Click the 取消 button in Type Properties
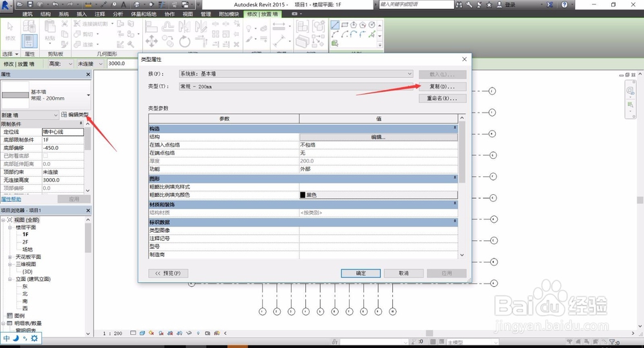The height and width of the screenshot is (348, 644). coord(404,273)
